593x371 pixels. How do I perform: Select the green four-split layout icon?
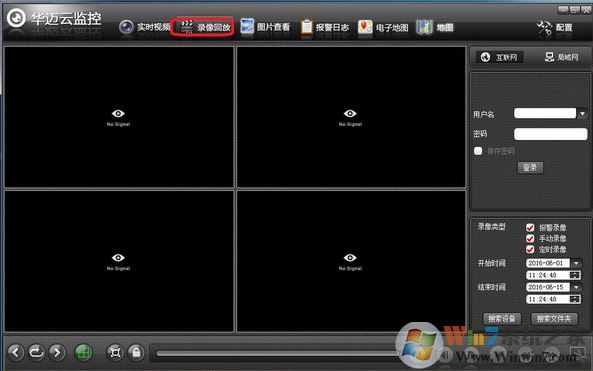(84, 353)
